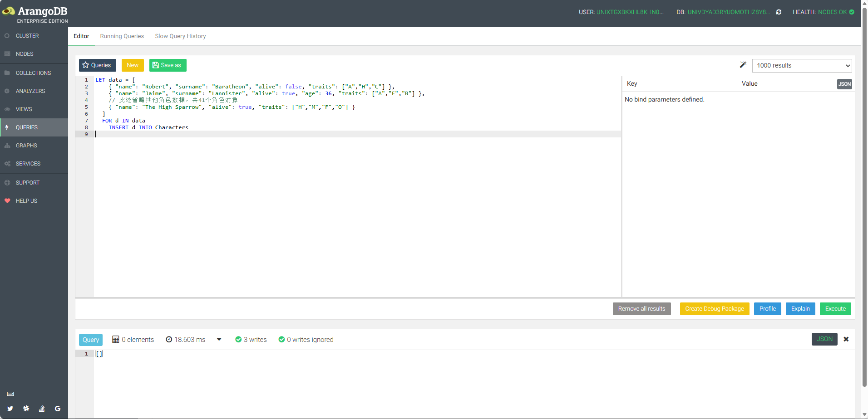This screenshot has width=868, height=419.
Task: Close the query result panel
Action: pos(846,339)
